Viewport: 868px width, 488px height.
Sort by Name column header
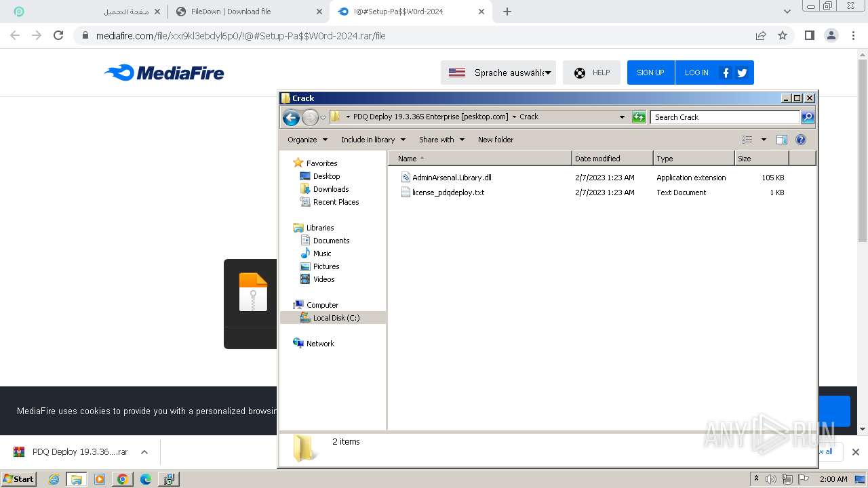pyautogui.click(x=480, y=159)
